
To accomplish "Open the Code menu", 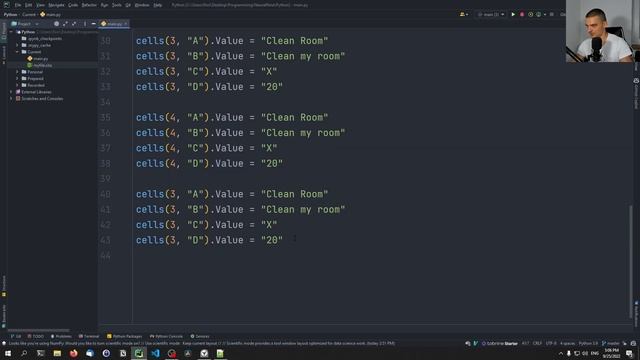I will 73,5.
